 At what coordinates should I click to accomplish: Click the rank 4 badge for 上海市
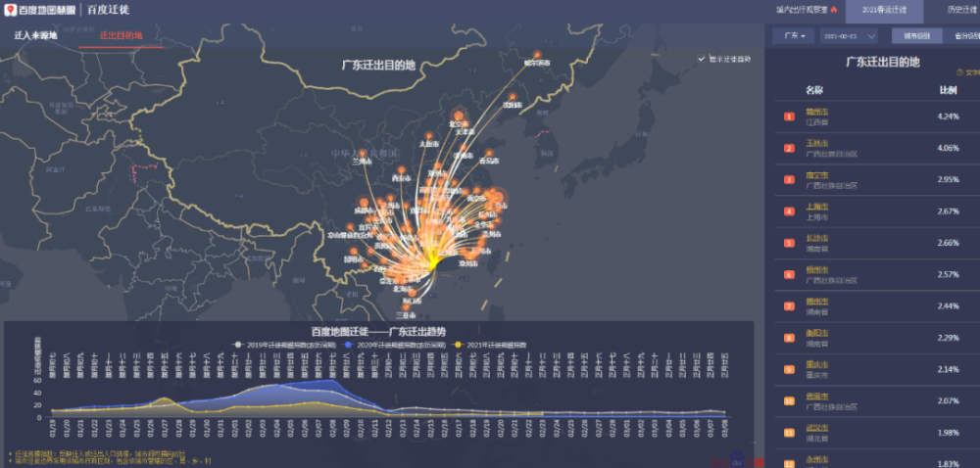pyautogui.click(x=789, y=211)
